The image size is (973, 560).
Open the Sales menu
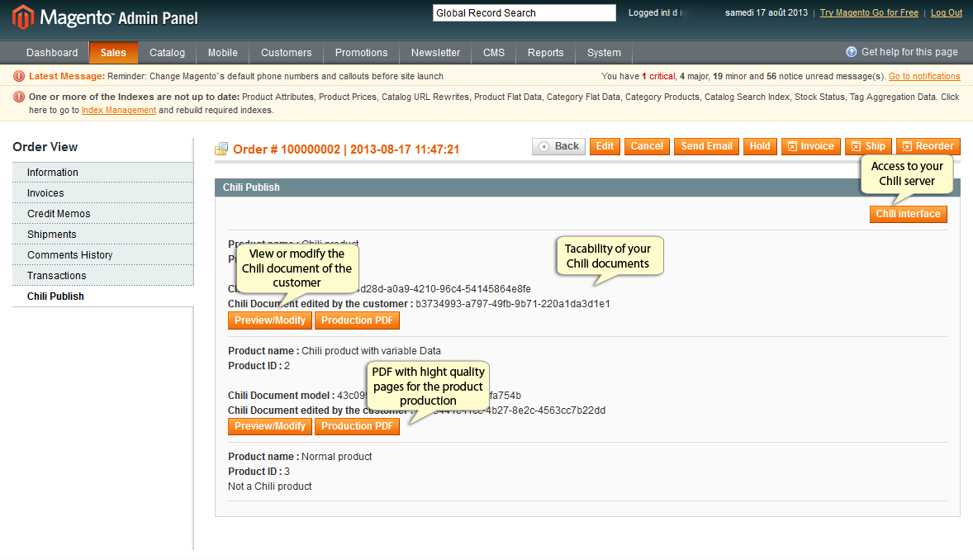[x=113, y=53]
